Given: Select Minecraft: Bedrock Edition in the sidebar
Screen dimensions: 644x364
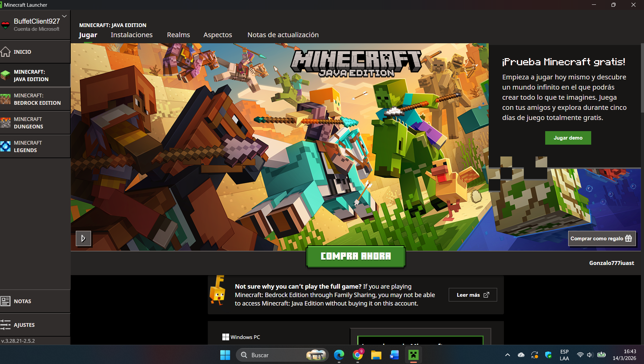Looking at the screenshot, I should pyautogui.click(x=35, y=99).
